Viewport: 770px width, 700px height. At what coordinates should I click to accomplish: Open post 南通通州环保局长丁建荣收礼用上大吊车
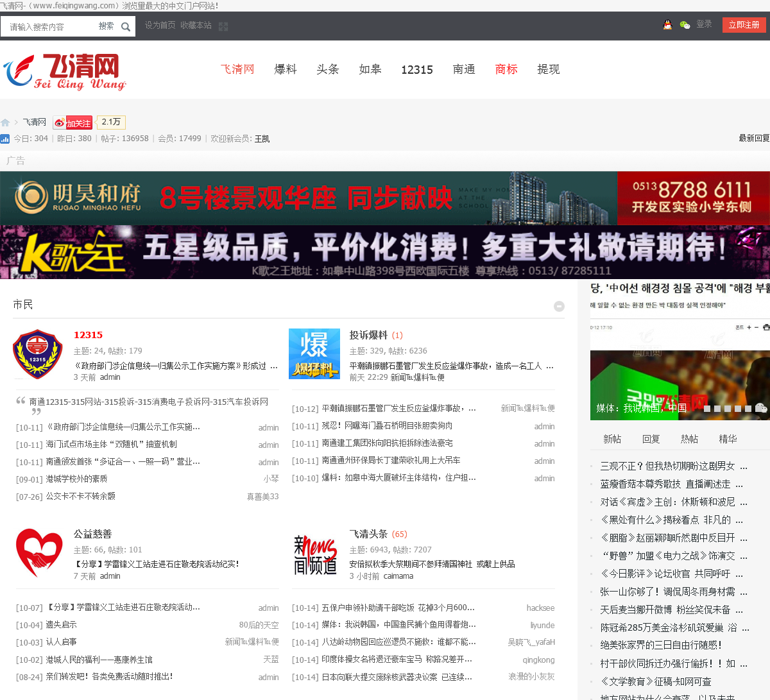391,460
